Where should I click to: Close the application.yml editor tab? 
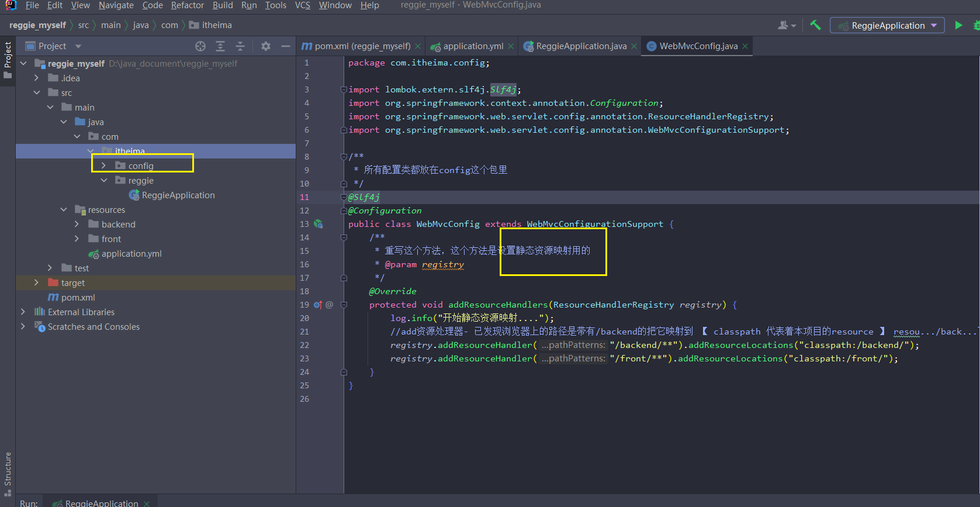pyautogui.click(x=511, y=46)
